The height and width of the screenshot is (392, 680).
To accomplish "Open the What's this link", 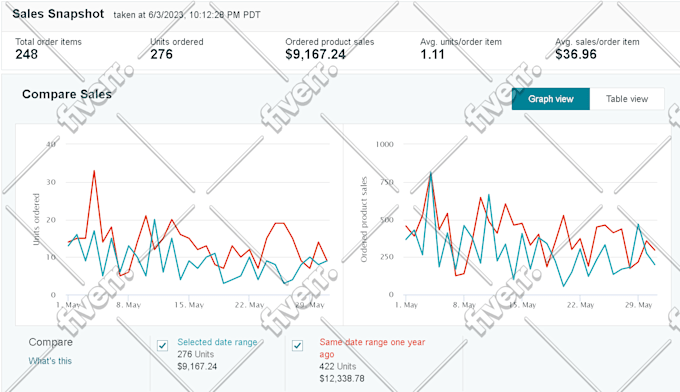I will pos(50,361).
